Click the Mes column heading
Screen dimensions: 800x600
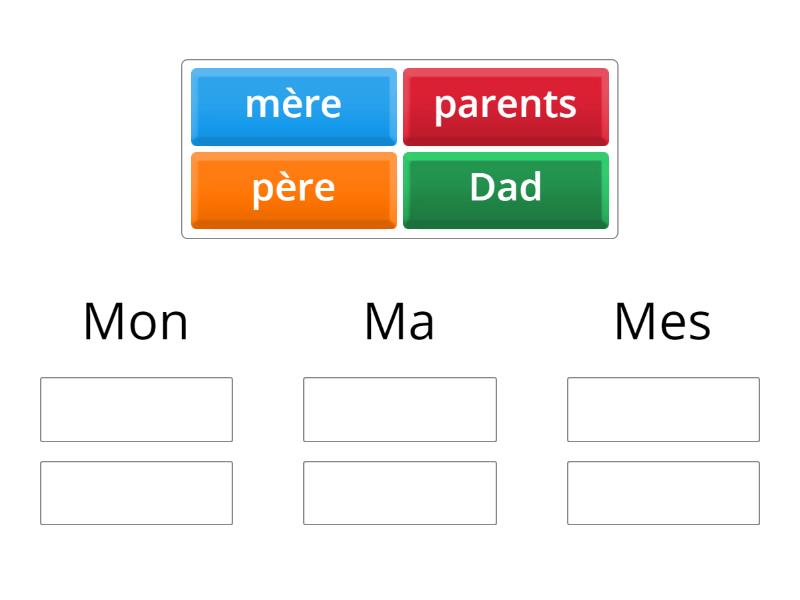663,320
